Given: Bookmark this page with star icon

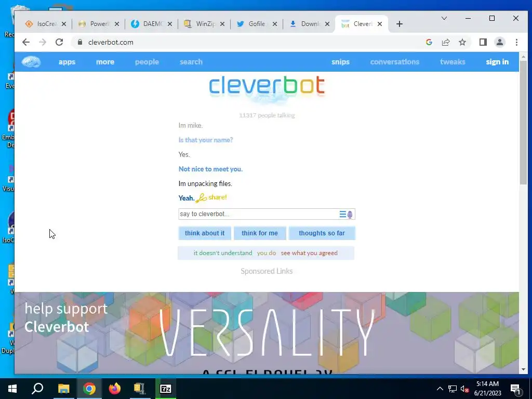Looking at the screenshot, I should point(462,42).
